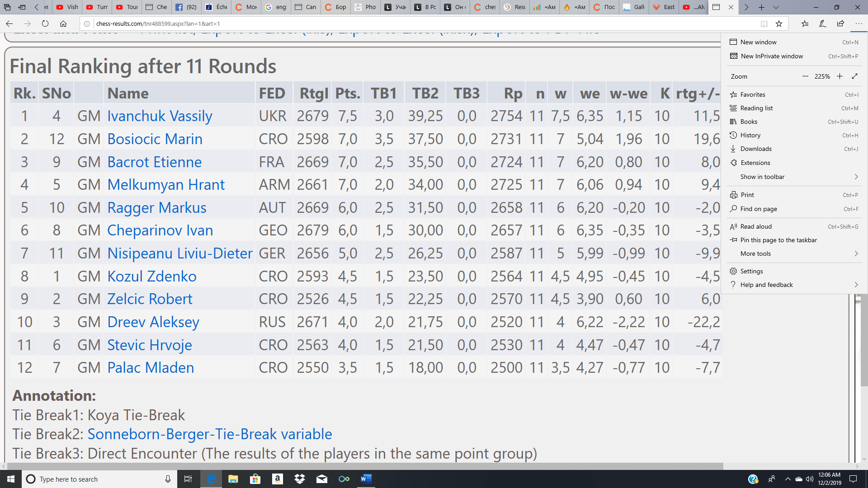This screenshot has height=488, width=868.
Task: Open the Reading view book icon
Action: 764,24
